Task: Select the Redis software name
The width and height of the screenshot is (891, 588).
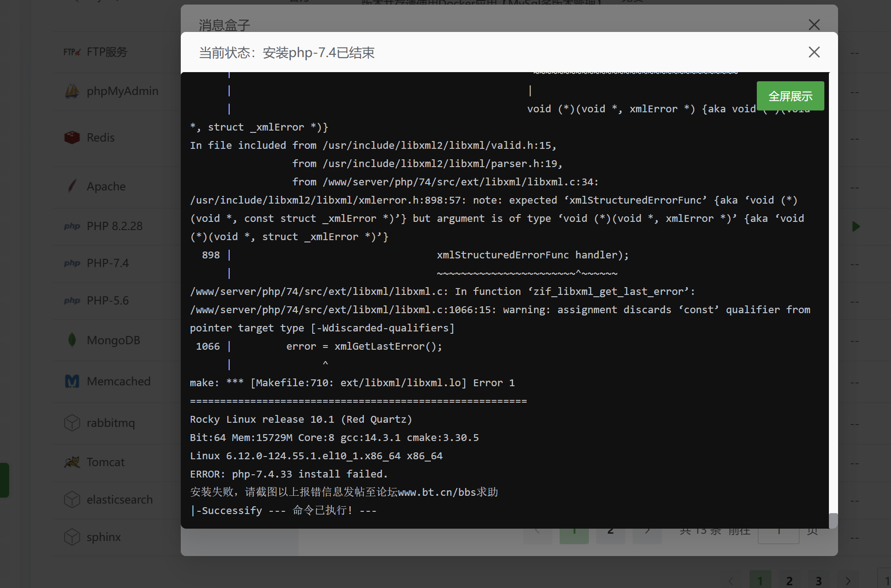Action: pyautogui.click(x=101, y=137)
